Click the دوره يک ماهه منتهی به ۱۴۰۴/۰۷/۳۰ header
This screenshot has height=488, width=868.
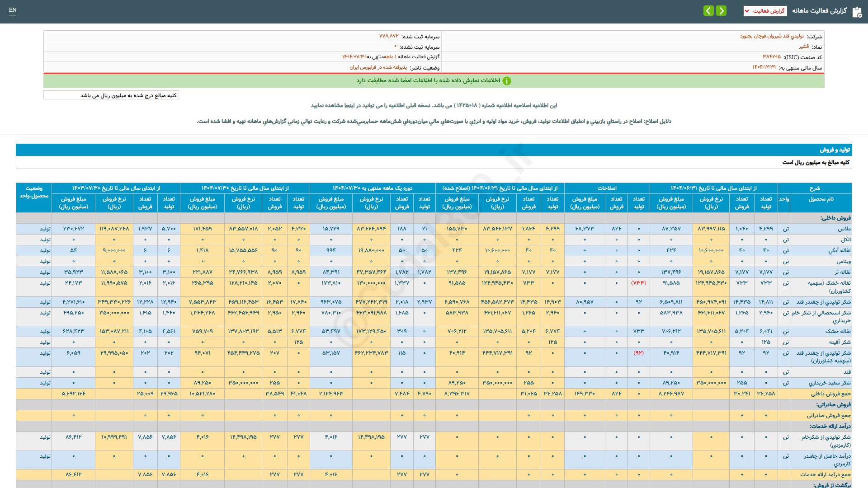point(373,188)
